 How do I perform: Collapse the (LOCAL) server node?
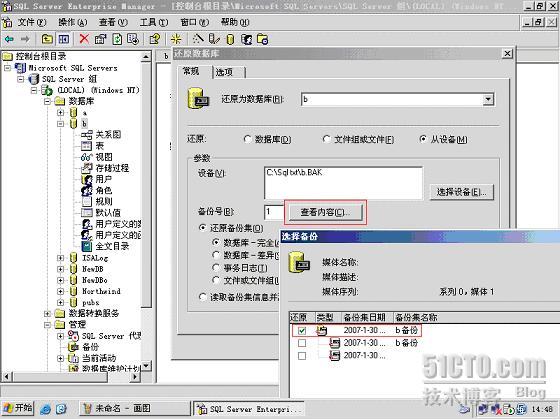click(x=34, y=90)
